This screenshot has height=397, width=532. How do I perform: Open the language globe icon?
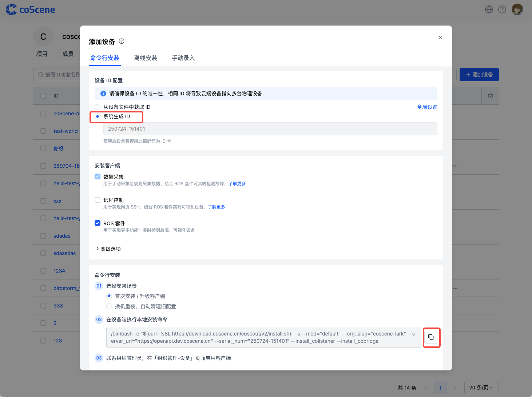(x=489, y=9)
